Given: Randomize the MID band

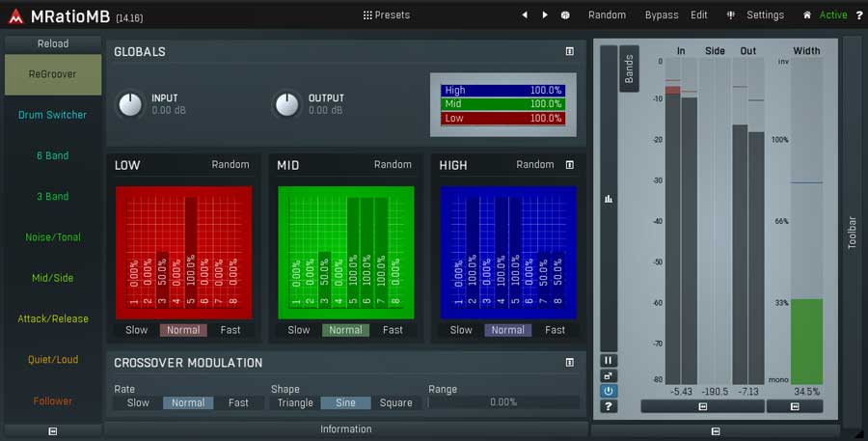Looking at the screenshot, I should 393,165.
